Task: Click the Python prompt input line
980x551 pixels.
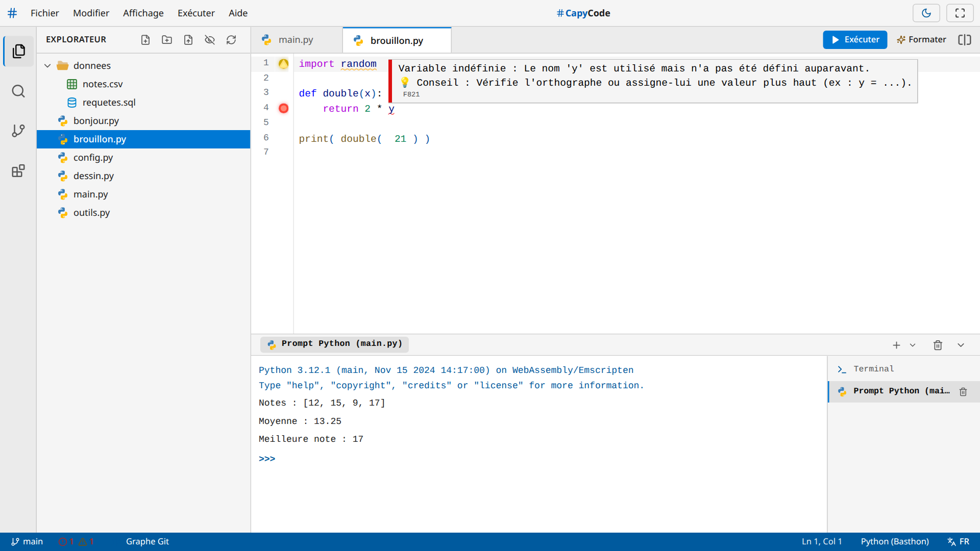Action: 539,459
